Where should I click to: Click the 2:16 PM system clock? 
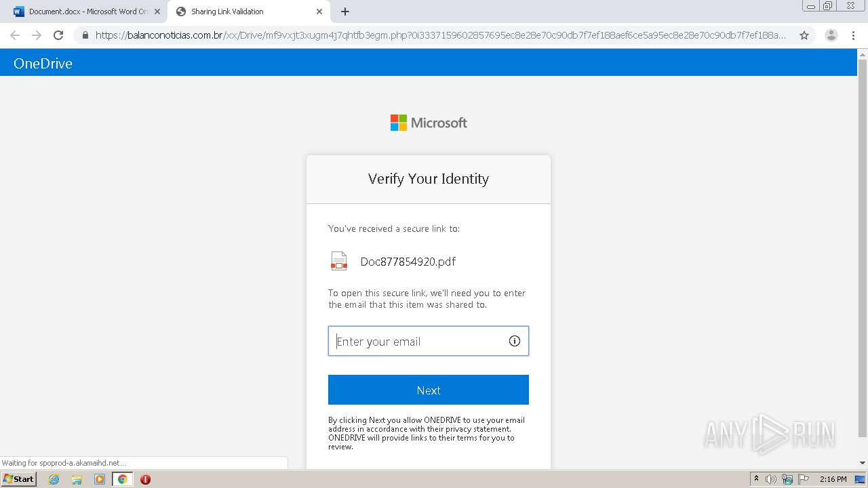click(x=833, y=479)
